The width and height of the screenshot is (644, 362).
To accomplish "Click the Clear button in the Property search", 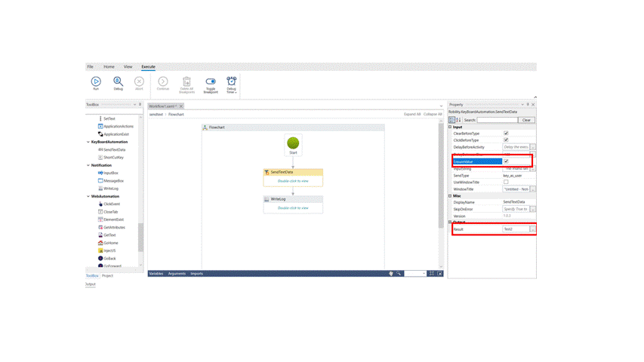I will [x=526, y=120].
